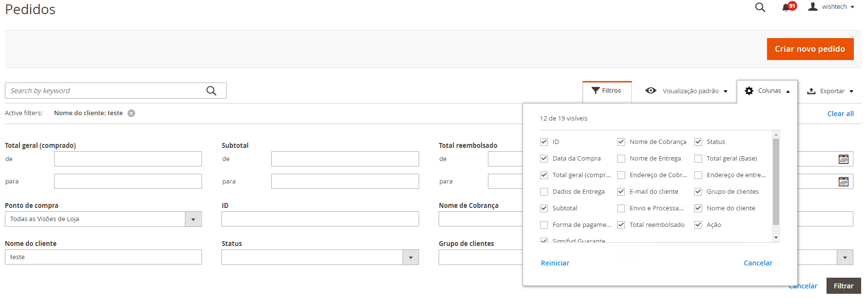This screenshot has height=306, width=868.
Task: Uncheck Data da Compra column
Action: pyautogui.click(x=544, y=159)
